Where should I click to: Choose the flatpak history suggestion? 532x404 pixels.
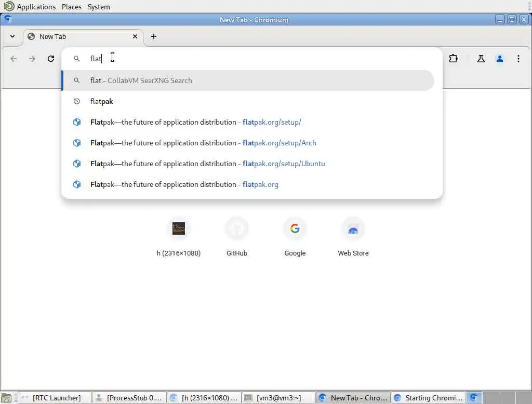248,101
